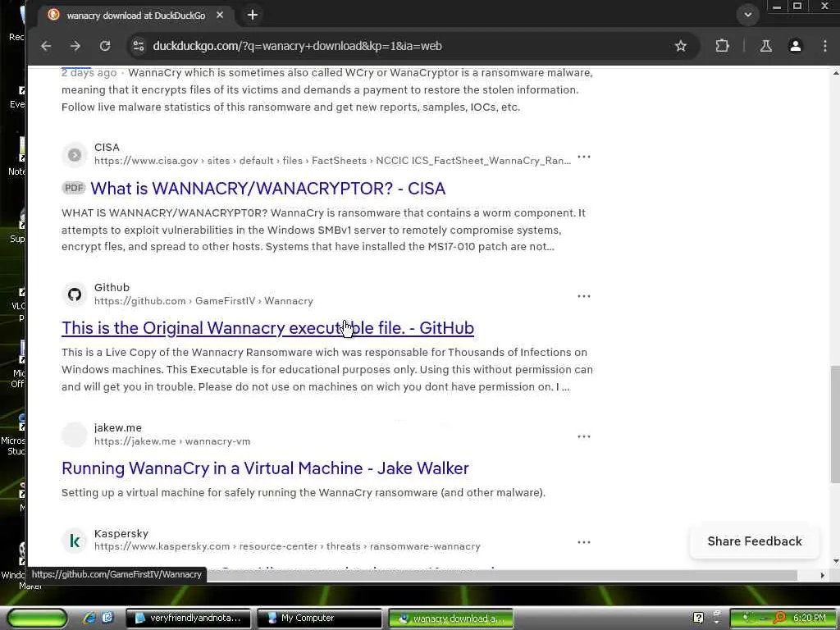Open a new tab with plus button

point(253,15)
